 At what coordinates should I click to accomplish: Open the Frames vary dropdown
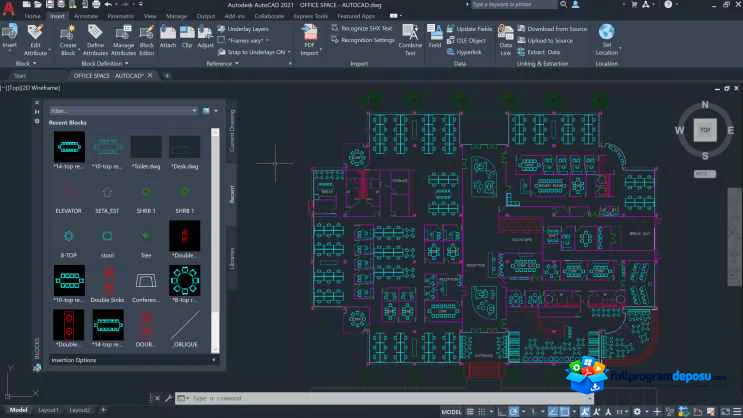[245, 40]
